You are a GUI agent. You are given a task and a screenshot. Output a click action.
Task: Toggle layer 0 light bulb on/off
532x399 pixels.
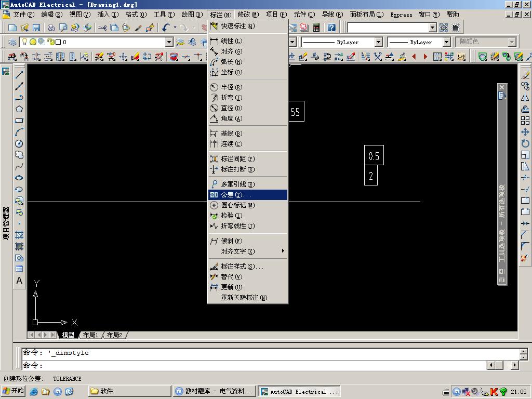[24, 42]
